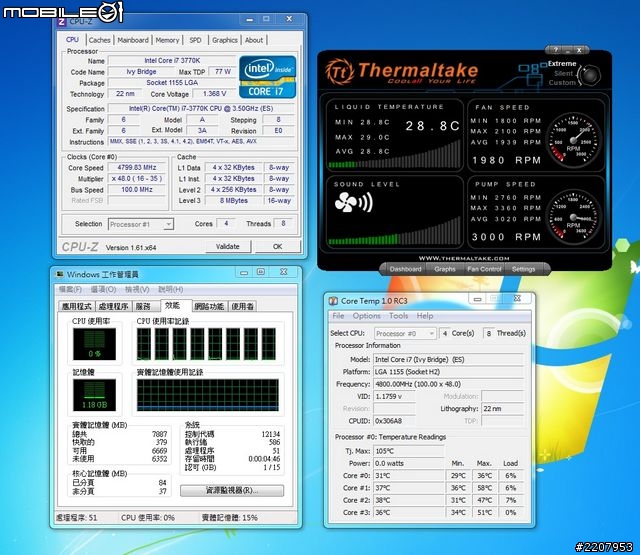This screenshot has height=555, width=640.
Task: Click the 資源監視器(R)... button
Action: (232, 490)
